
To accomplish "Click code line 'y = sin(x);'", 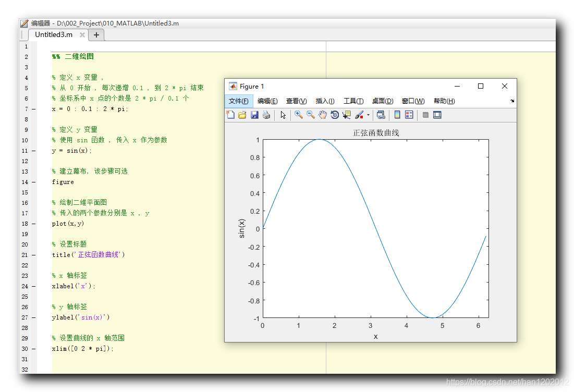I will pos(72,151).
